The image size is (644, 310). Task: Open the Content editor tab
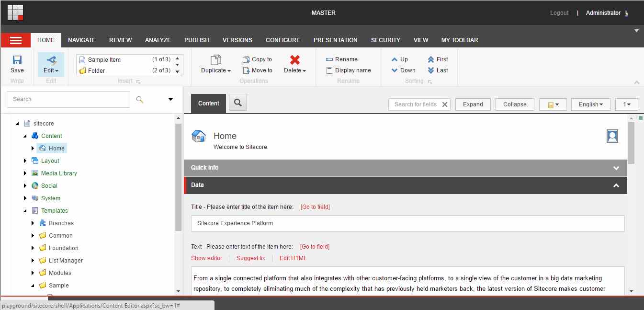[209, 103]
